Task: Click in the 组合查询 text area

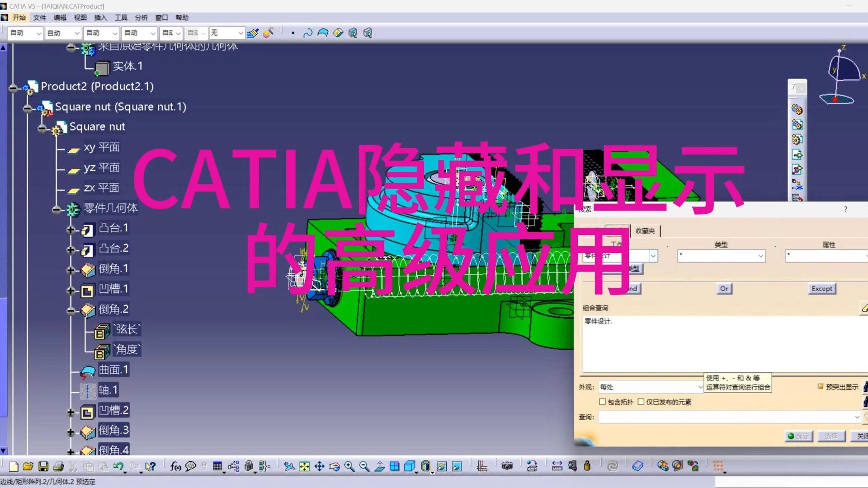Action: click(x=725, y=343)
